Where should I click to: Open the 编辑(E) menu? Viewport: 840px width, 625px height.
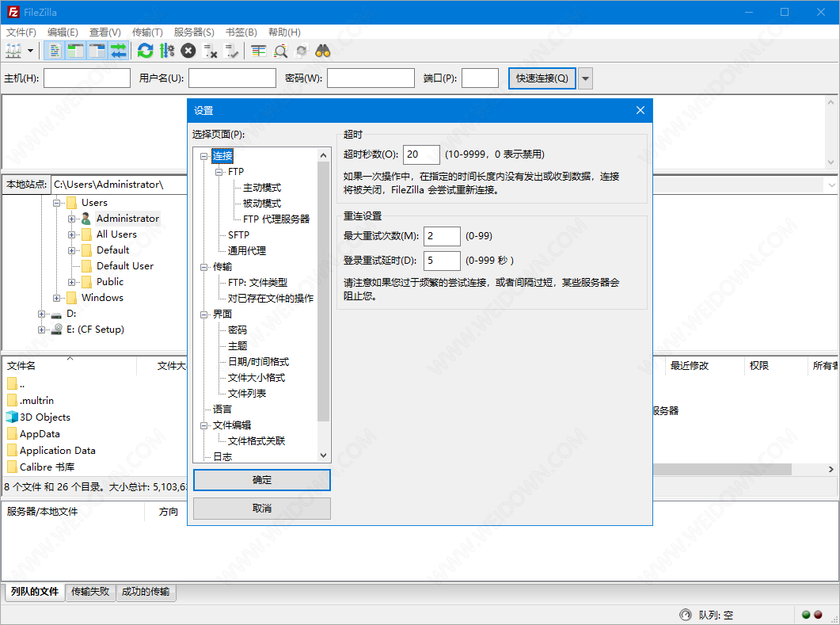(x=63, y=32)
